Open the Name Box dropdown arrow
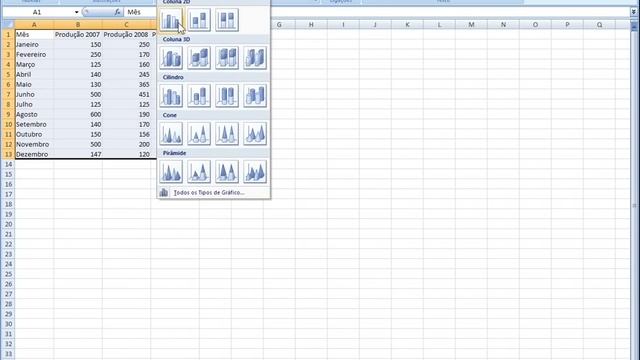The image size is (640, 360). [76, 12]
